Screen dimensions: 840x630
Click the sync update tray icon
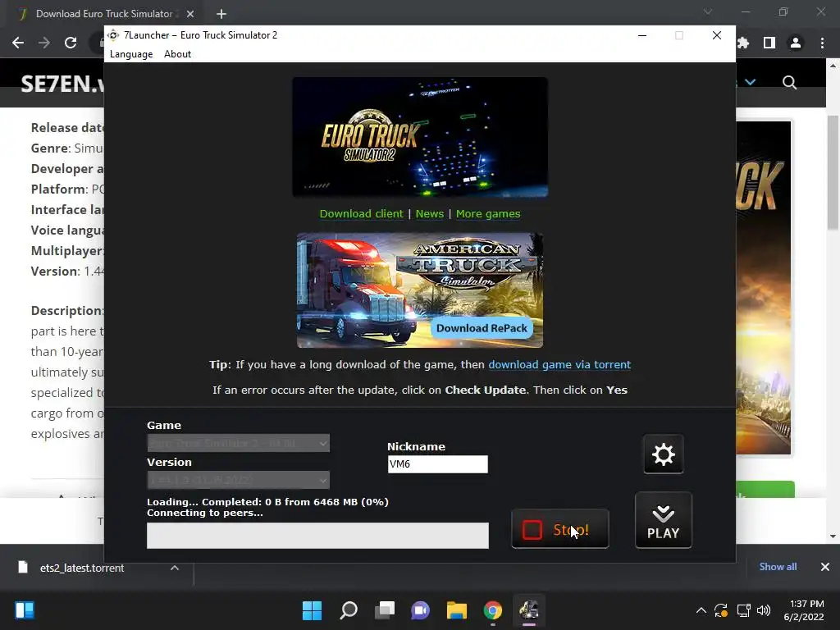(721, 610)
